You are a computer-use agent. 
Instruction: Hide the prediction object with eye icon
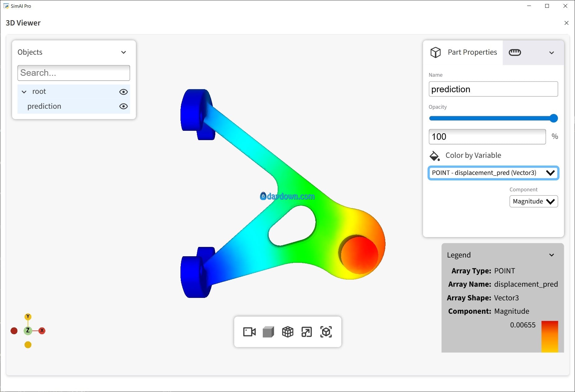click(x=123, y=106)
